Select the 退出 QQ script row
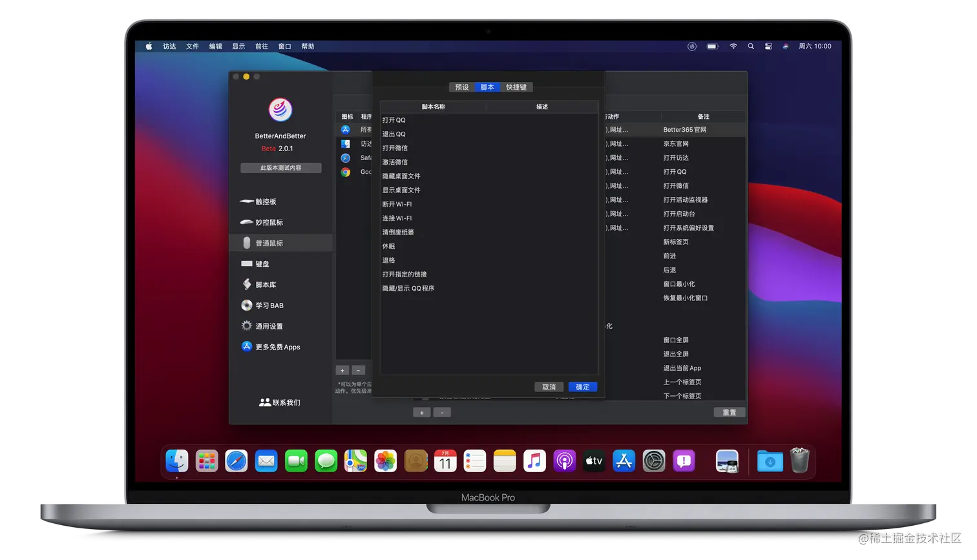977x560 pixels. pos(489,134)
